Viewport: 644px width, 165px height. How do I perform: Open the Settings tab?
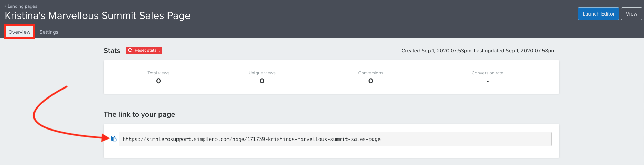[x=49, y=32]
